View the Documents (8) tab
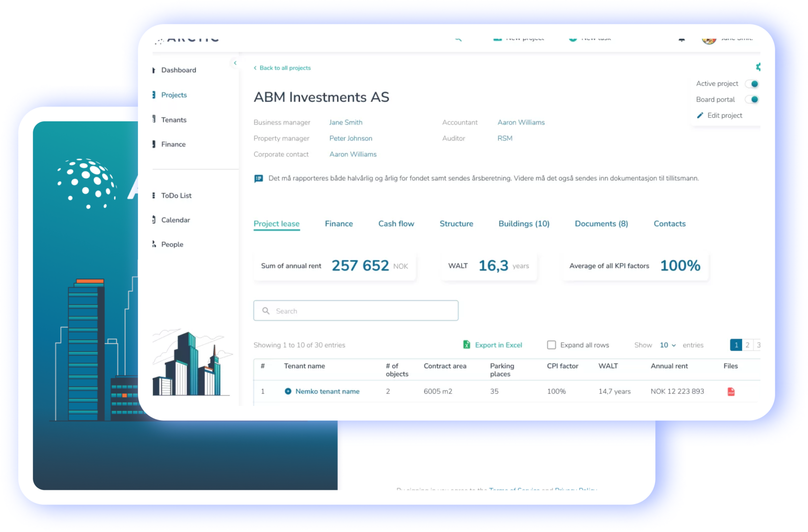Viewport: 808px width, 532px height. click(x=601, y=224)
